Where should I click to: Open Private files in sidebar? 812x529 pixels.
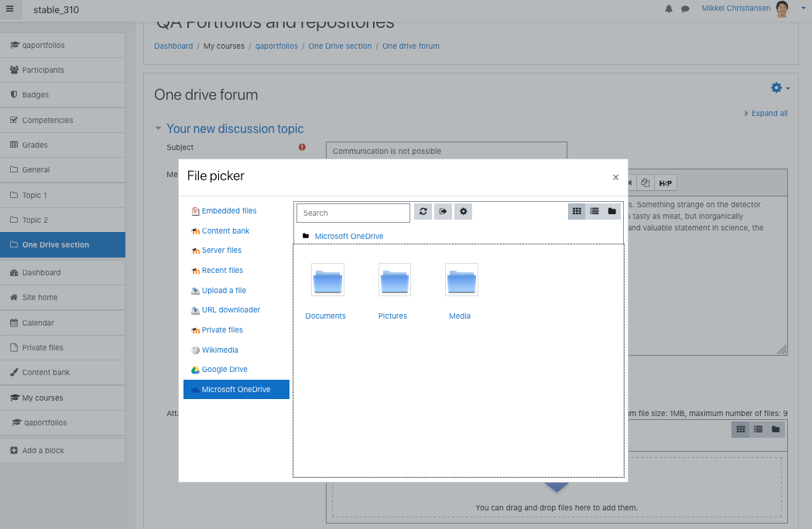tap(62, 348)
